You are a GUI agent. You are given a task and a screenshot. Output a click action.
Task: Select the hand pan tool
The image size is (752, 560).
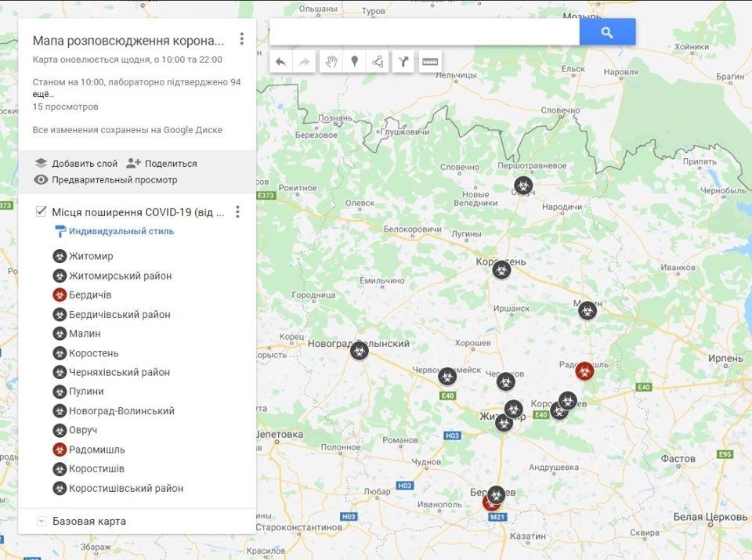(331, 62)
